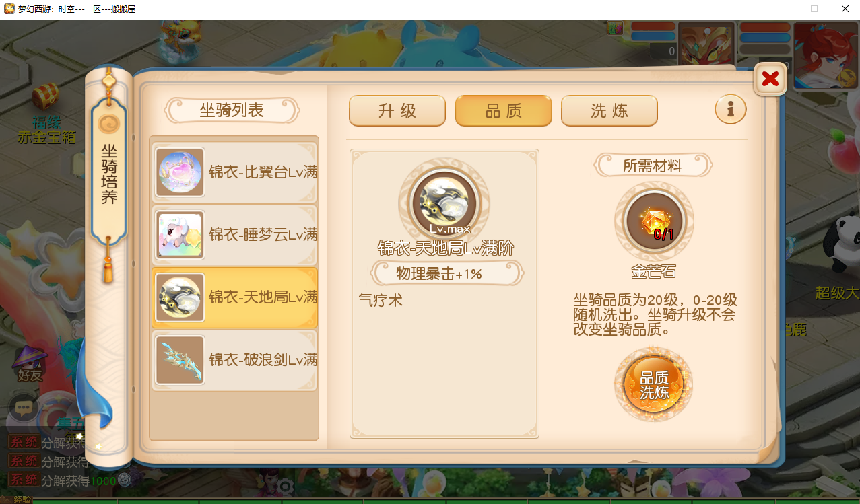Screen dimensions: 860x504
Task: Open the 洗炼 tab
Action: (x=609, y=110)
